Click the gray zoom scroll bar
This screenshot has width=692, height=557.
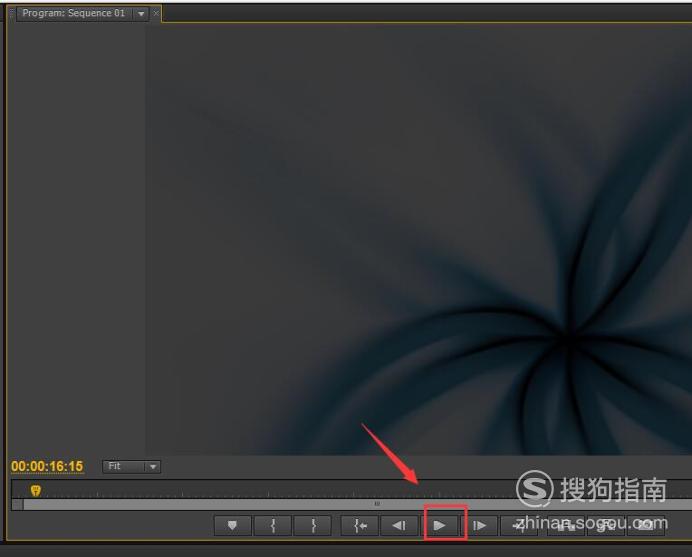click(x=357, y=504)
